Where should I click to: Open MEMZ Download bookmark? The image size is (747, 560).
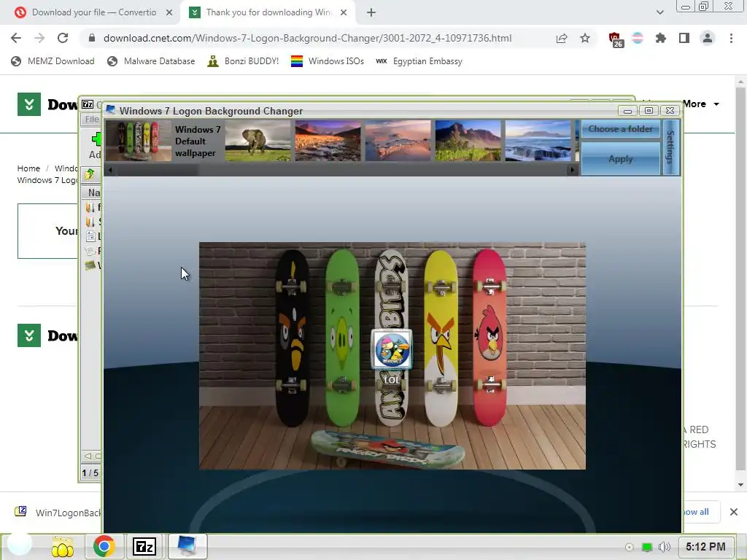coord(53,61)
